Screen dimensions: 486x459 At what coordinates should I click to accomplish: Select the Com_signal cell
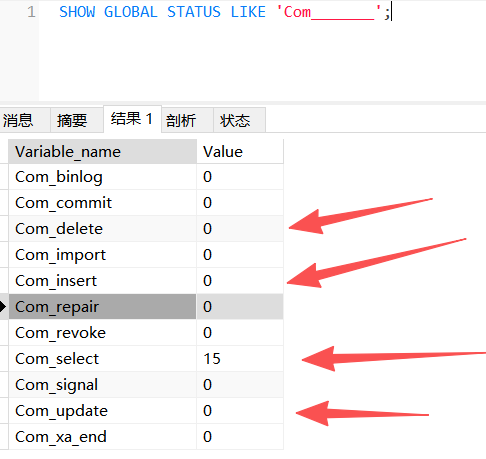click(102, 385)
